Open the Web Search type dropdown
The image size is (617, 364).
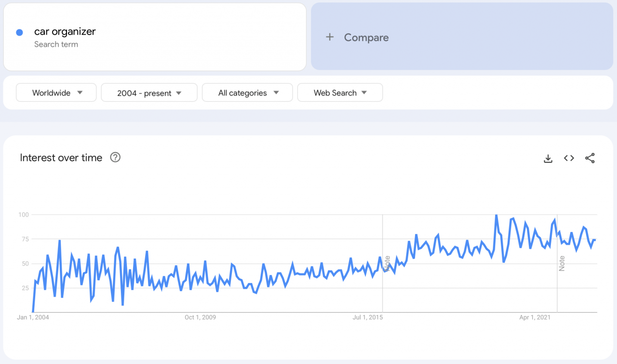pos(340,92)
